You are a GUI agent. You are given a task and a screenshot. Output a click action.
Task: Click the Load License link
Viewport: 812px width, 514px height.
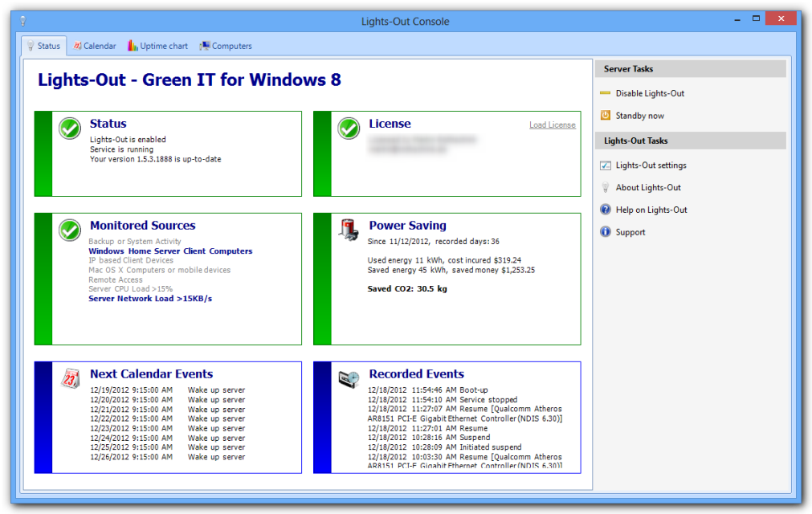(552, 124)
